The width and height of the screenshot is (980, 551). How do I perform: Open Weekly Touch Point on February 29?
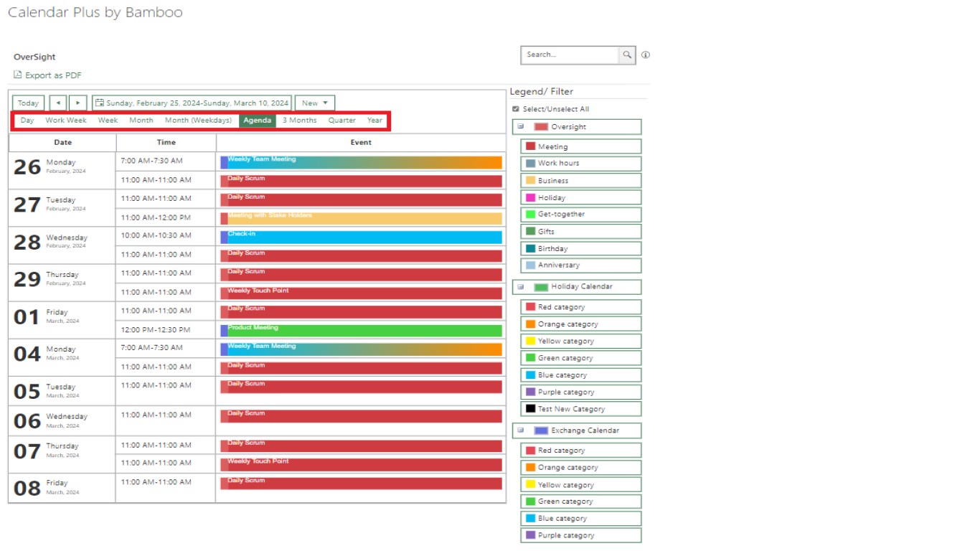point(362,293)
